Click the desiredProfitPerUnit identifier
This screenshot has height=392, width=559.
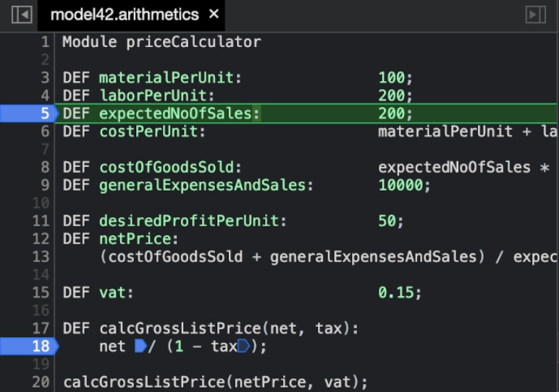click(188, 221)
